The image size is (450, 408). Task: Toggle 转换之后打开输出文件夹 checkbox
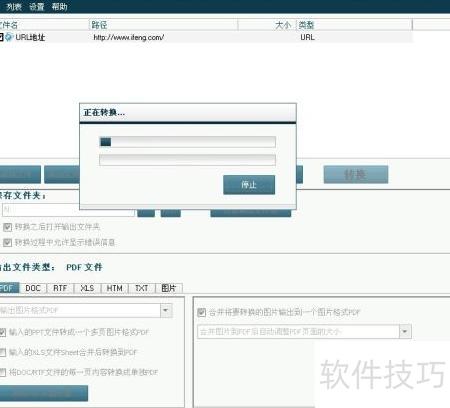(7, 227)
